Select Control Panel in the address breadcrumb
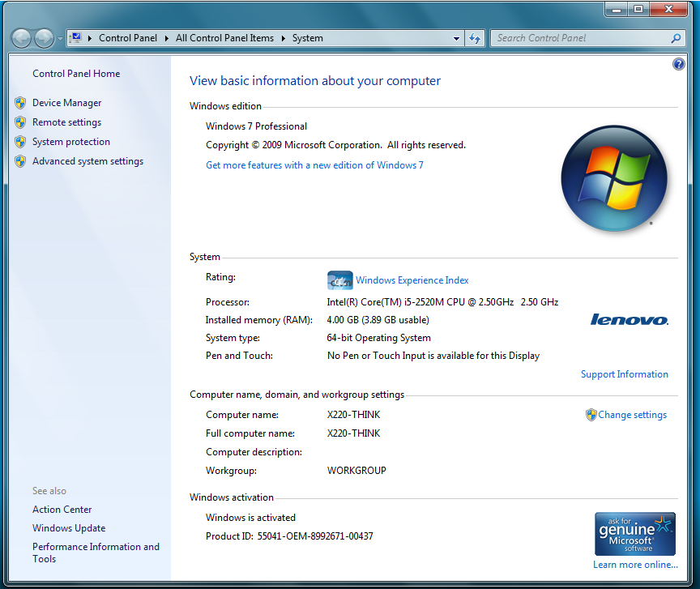This screenshot has height=589, width=700. coord(128,38)
